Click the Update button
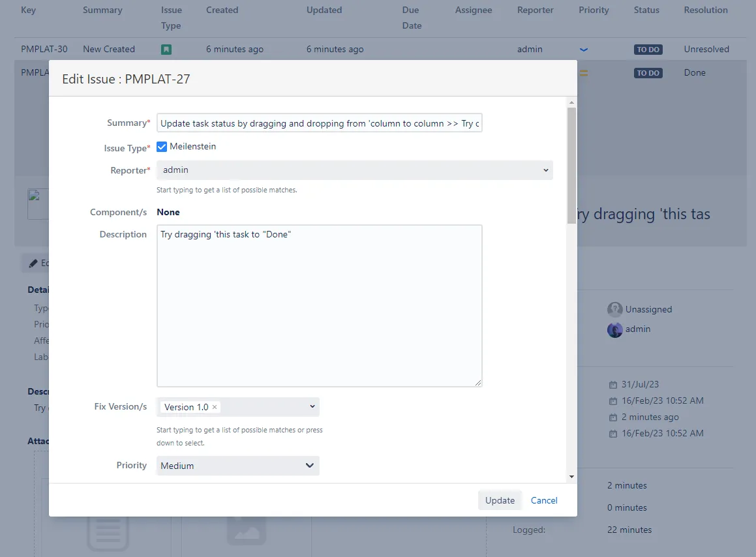Image resolution: width=756 pixels, height=557 pixels. 500,500
